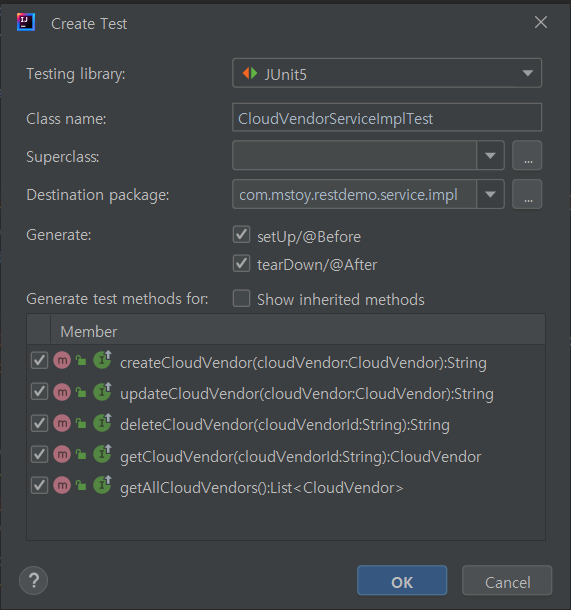The height and width of the screenshot is (610, 571).
Task: Click method icon for updateCloudVendor row
Action: point(62,392)
